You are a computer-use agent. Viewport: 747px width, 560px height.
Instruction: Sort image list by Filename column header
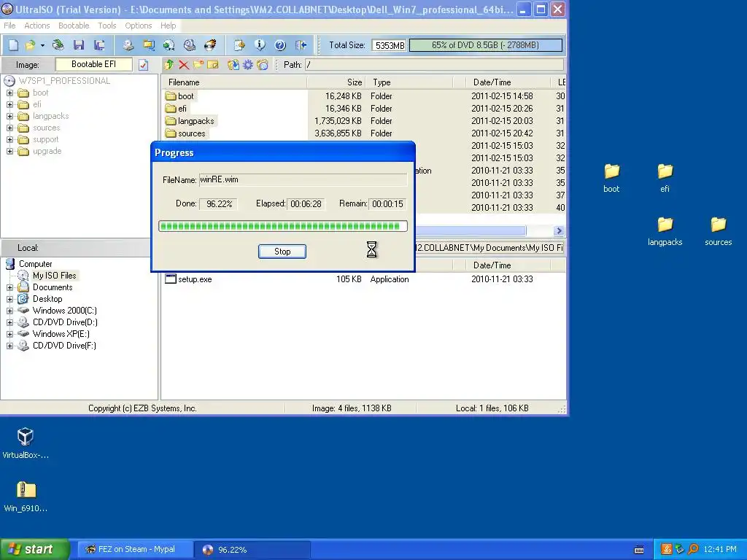pos(234,82)
